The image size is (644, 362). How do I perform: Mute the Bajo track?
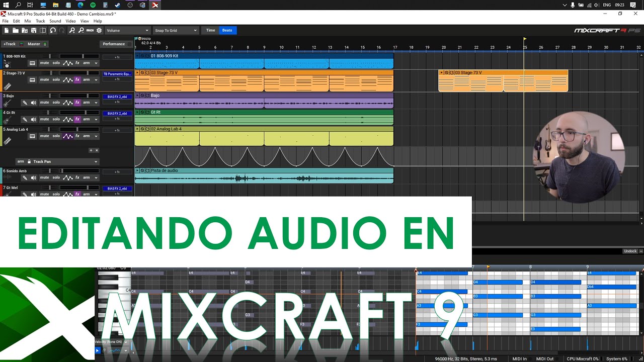tap(45, 103)
